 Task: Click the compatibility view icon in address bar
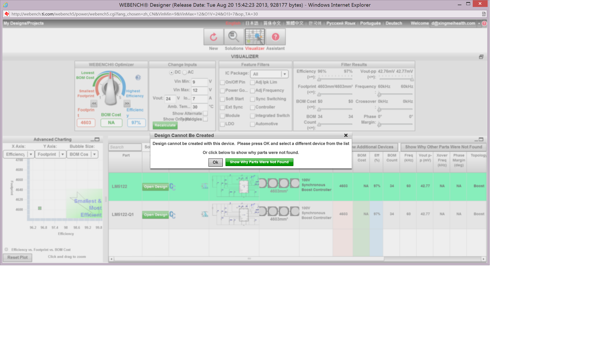click(484, 14)
